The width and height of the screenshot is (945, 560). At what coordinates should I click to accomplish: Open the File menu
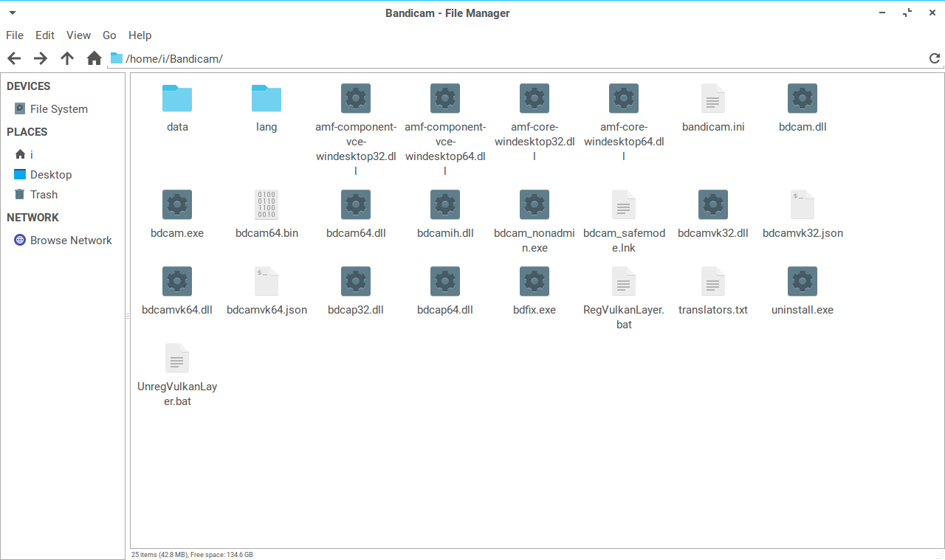[15, 35]
